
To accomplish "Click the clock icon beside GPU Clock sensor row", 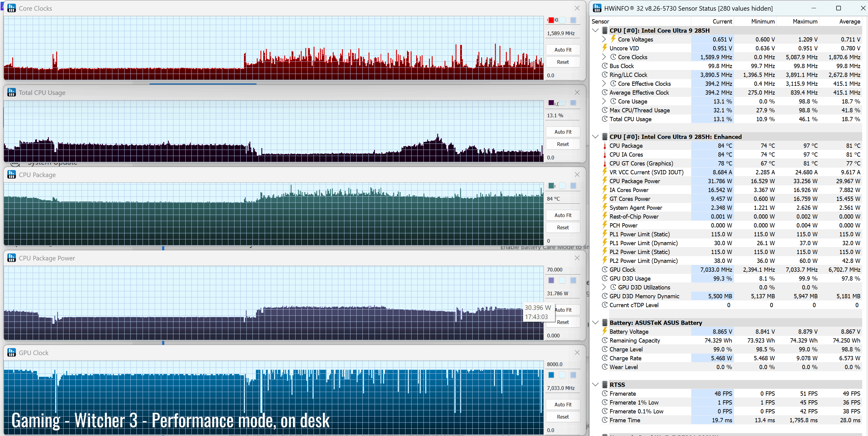I will pos(605,270).
